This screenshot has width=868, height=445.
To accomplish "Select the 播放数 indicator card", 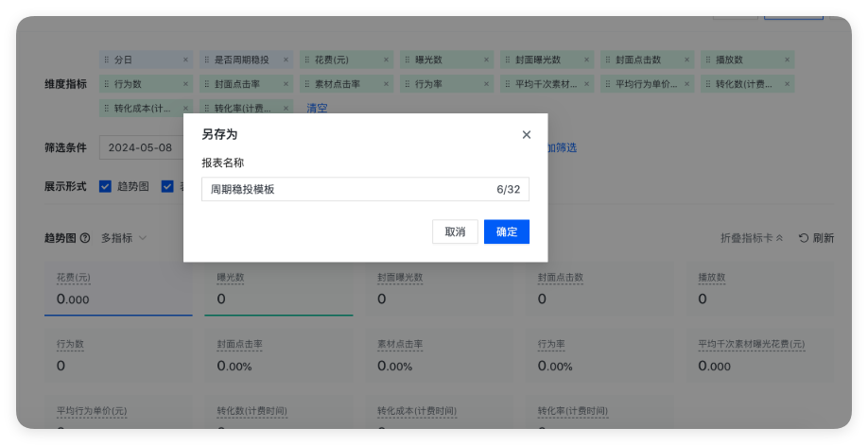I will [x=760, y=289].
